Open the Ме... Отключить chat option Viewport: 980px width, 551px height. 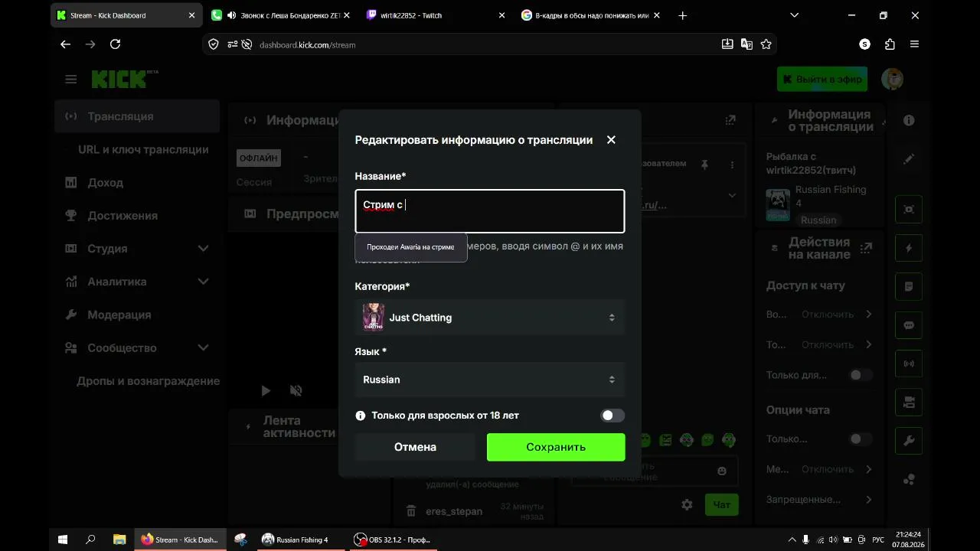(820, 469)
